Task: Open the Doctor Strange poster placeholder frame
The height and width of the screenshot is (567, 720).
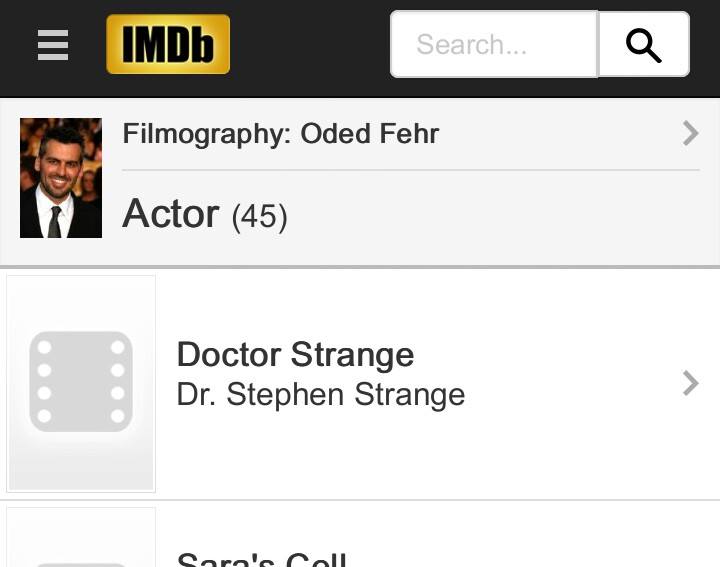Action: click(x=81, y=383)
